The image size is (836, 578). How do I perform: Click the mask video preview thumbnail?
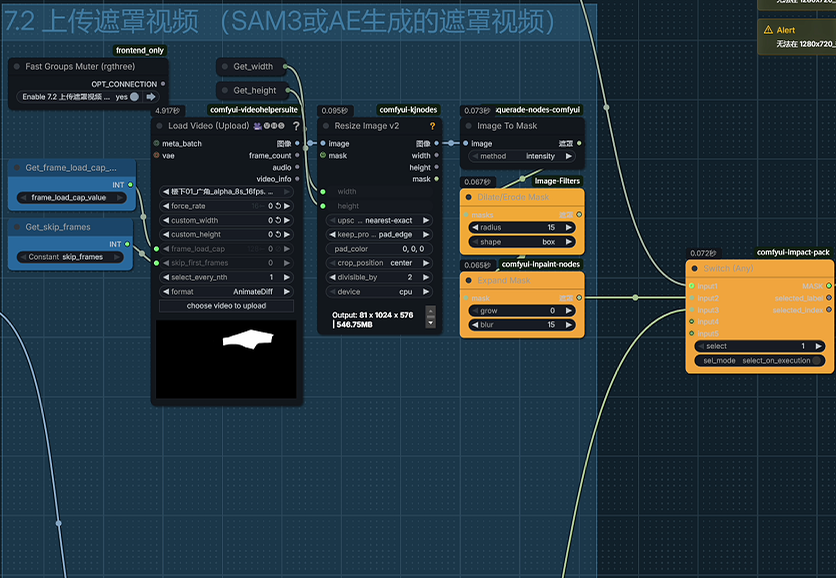click(227, 358)
